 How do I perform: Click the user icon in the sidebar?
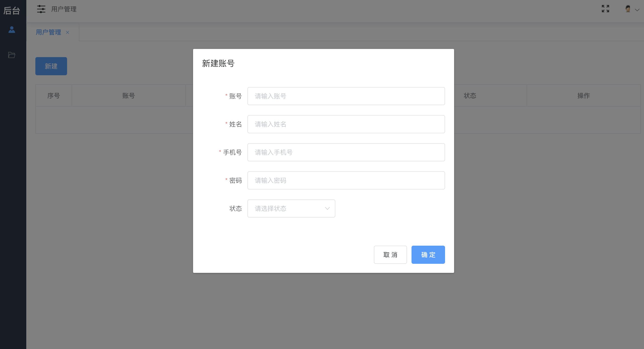(x=12, y=30)
